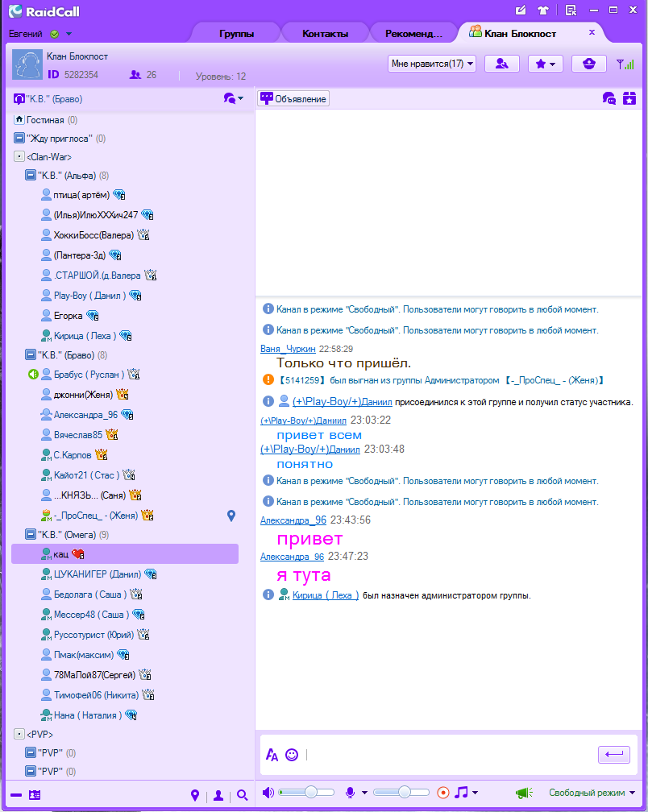Open the Рекоменд... tab

tap(414, 34)
